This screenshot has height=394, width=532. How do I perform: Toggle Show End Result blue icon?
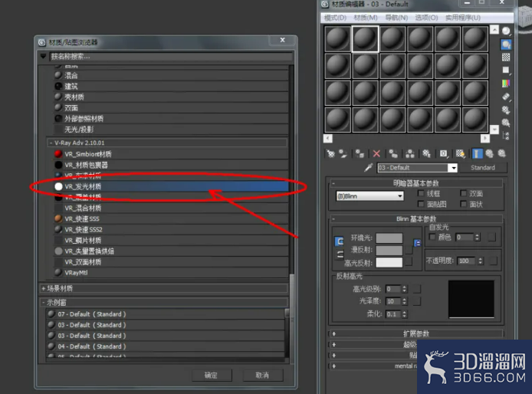[477, 154]
